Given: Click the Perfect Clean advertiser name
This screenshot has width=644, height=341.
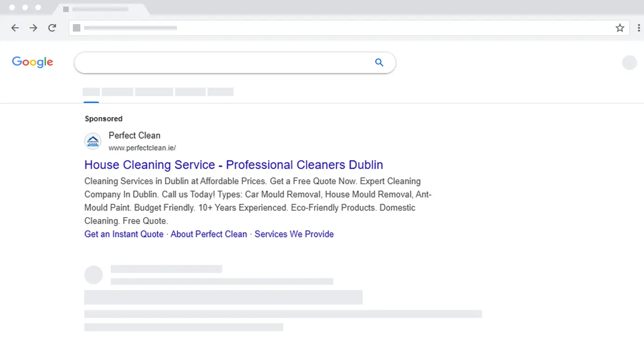Looking at the screenshot, I should [134, 135].
